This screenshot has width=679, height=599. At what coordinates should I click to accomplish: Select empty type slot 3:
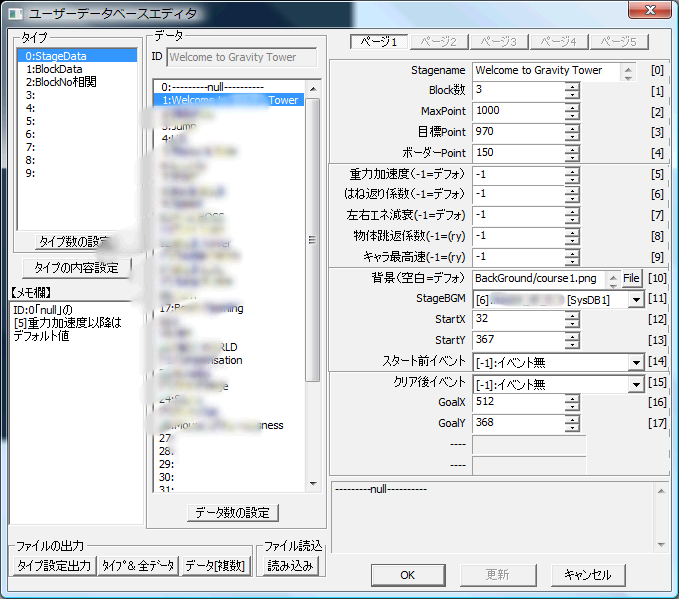pos(77,95)
